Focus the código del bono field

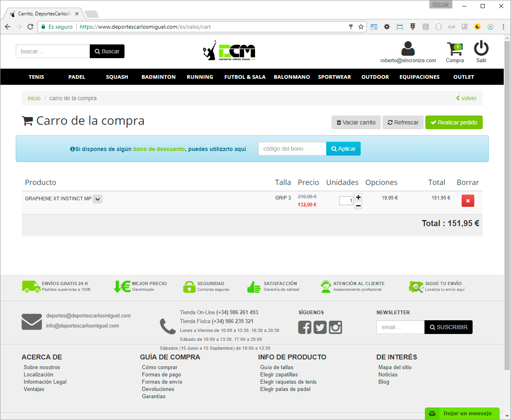coord(292,149)
